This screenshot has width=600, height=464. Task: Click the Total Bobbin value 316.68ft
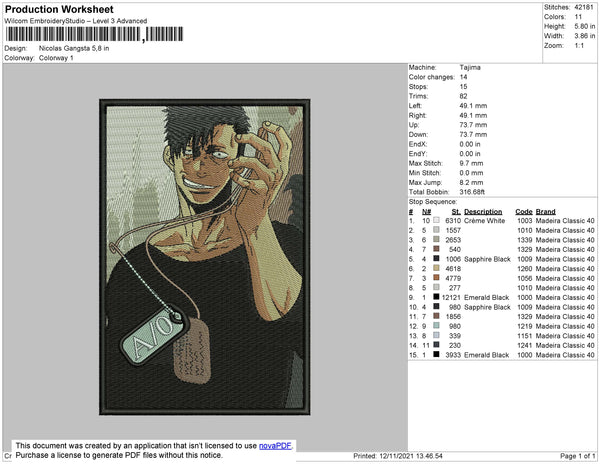click(x=472, y=192)
